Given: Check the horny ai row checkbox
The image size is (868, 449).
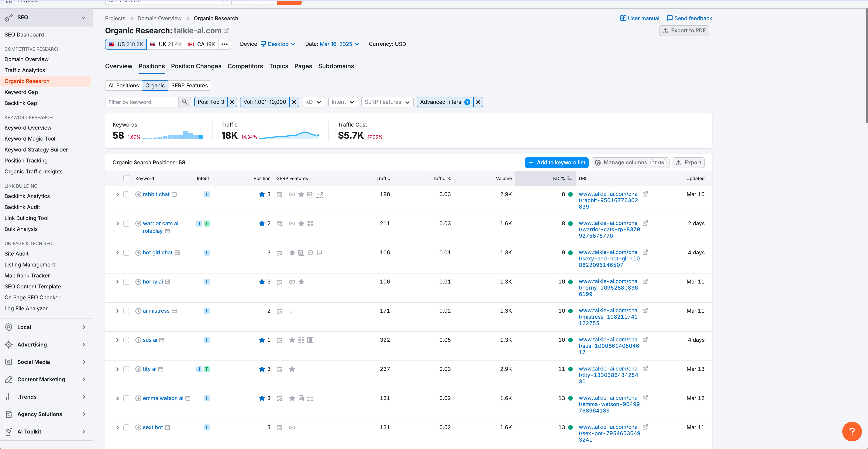Looking at the screenshot, I should [x=126, y=282].
